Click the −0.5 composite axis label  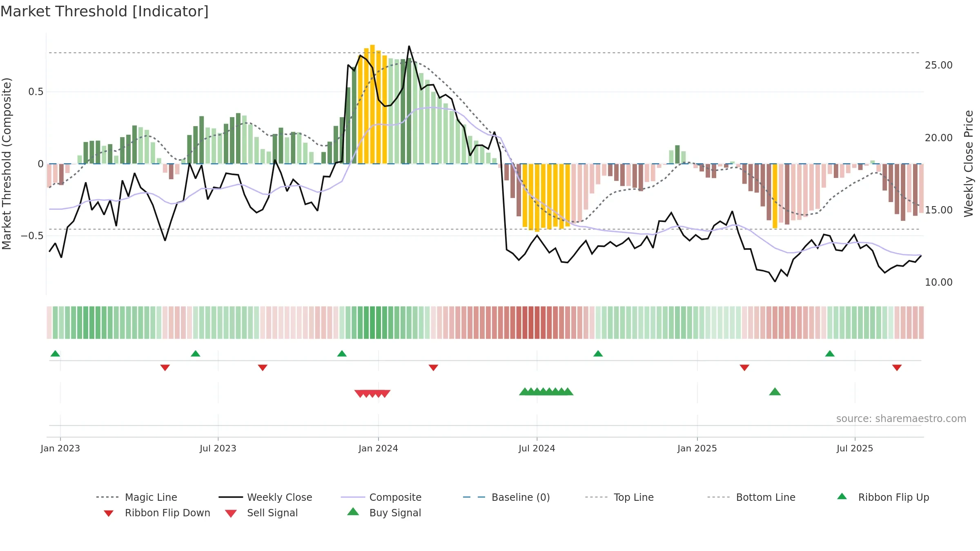coord(32,236)
